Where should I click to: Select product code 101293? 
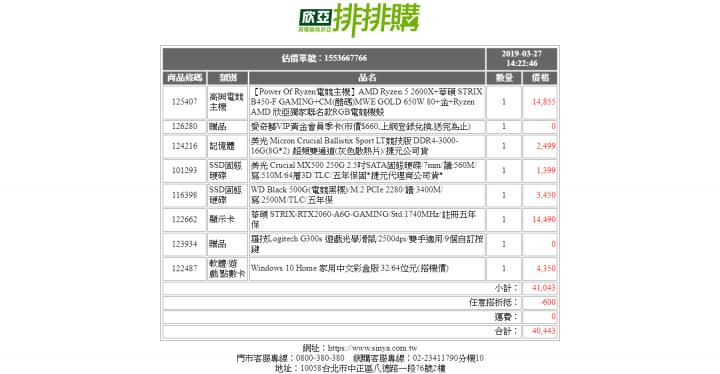pyautogui.click(x=185, y=170)
